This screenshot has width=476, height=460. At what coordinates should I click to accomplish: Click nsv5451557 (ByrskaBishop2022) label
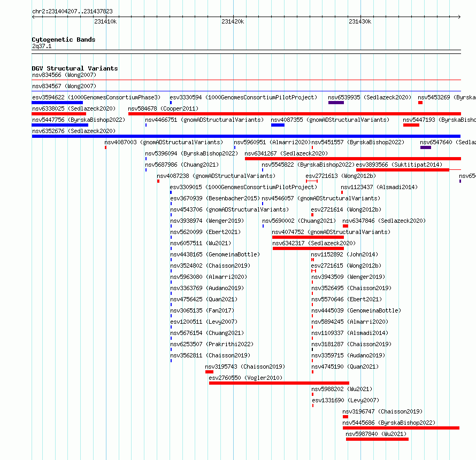pos(358,142)
